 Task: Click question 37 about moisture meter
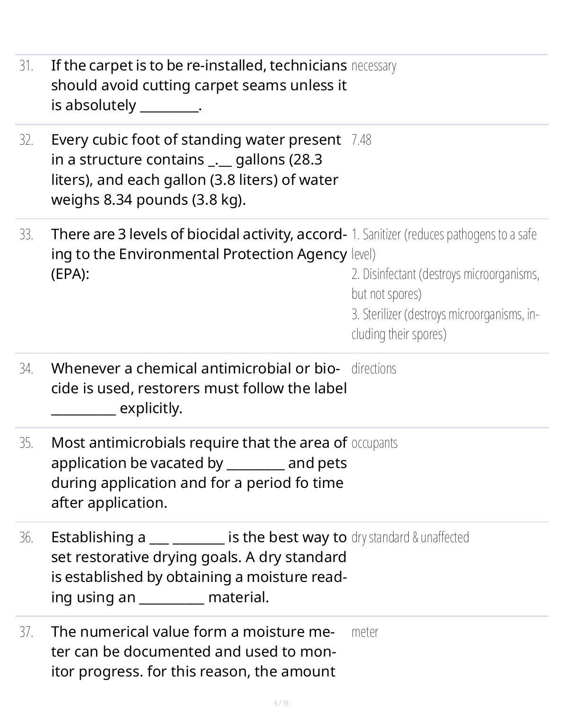194,651
